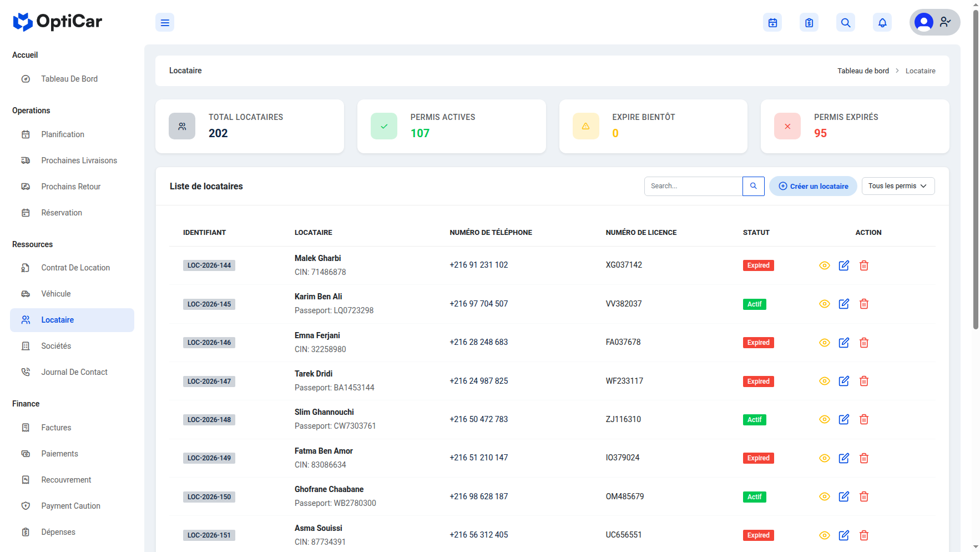Delete locataire Slim Ghannouchi
This screenshot has width=980, height=552.
[864, 419]
